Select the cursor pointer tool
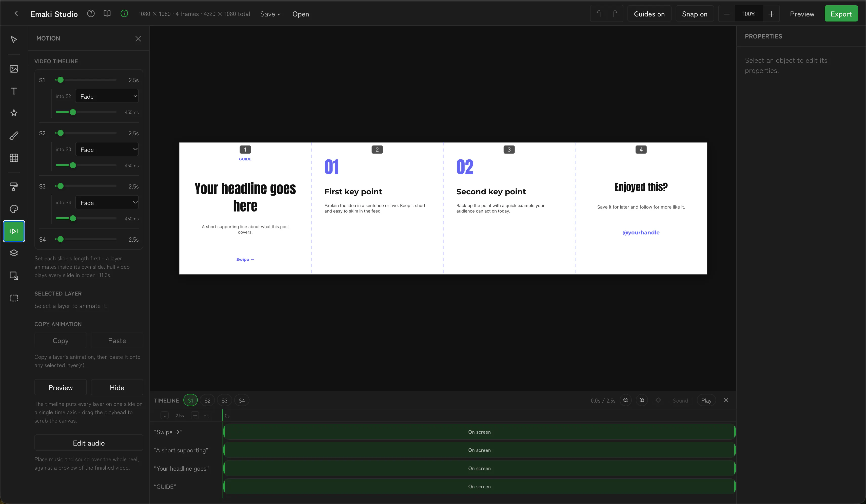The width and height of the screenshot is (866, 504). click(x=14, y=39)
